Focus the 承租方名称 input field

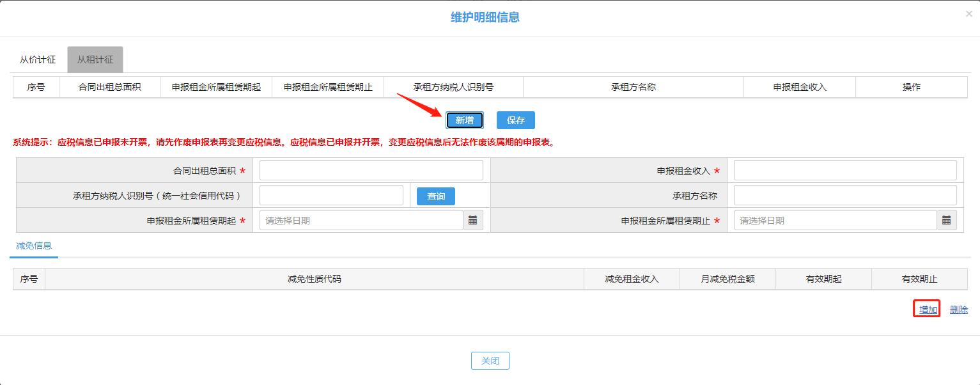[x=845, y=195]
